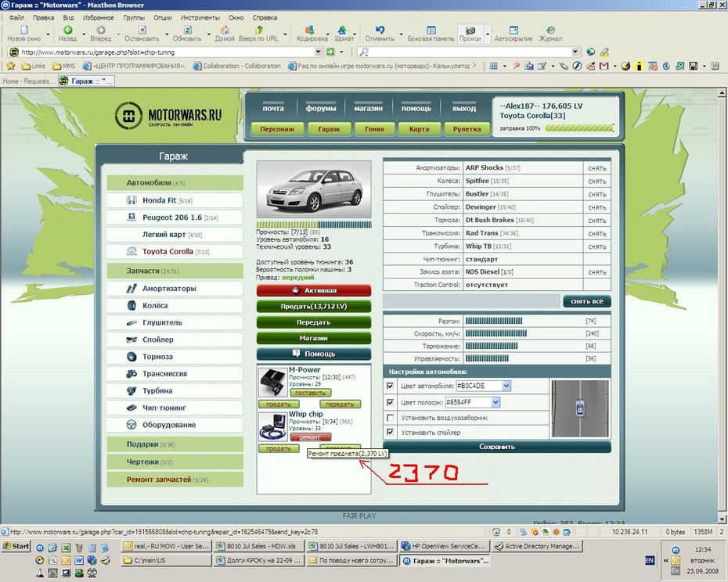Go to the Гонки site tab
This screenshot has height=582, width=728.
374,129
